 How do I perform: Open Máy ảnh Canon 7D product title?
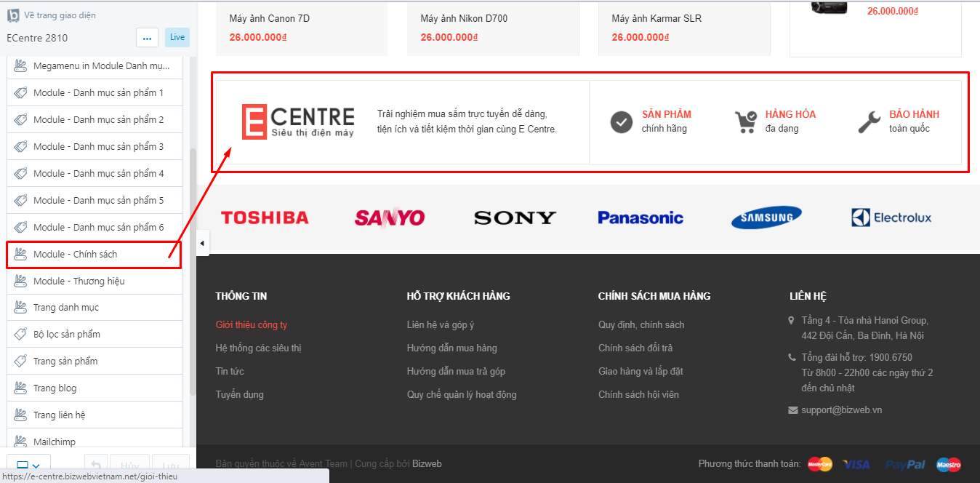point(270,19)
